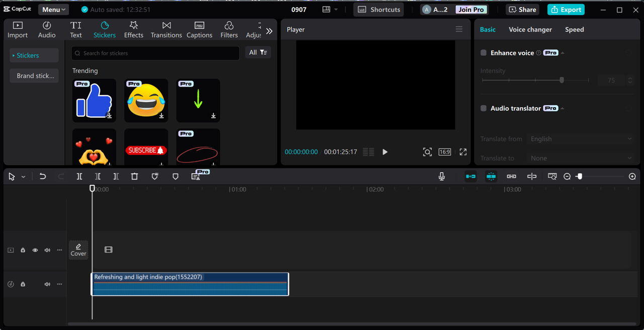Click the Split clip tool
This screenshot has width=644, height=330.
pos(79,177)
